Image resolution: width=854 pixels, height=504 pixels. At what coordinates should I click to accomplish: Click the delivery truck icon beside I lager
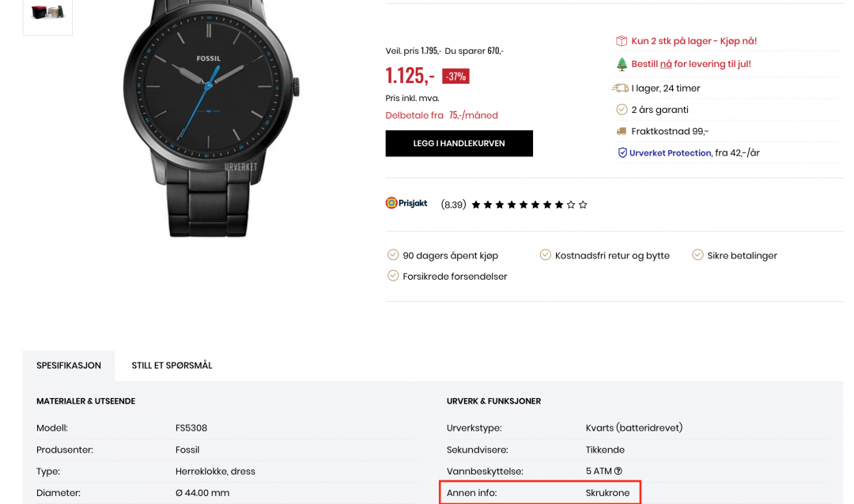click(621, 88)
